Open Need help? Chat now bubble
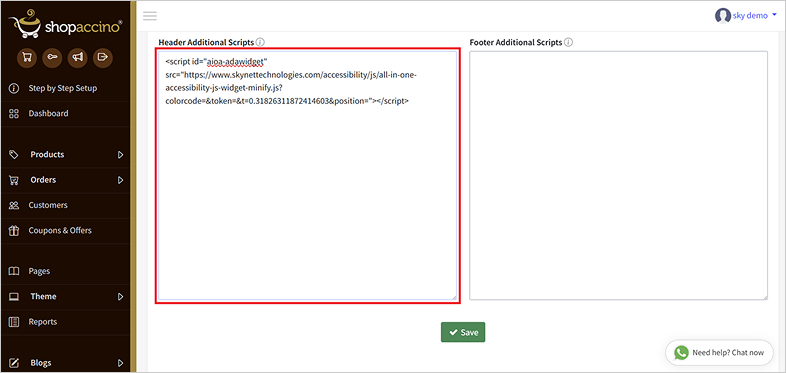 point(719,352)
